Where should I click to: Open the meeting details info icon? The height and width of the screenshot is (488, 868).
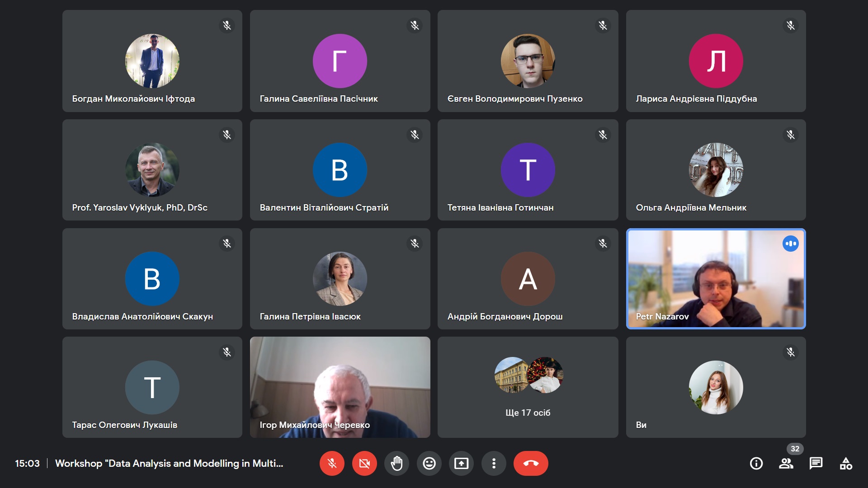pyautogui.click(x=756, y=463)
